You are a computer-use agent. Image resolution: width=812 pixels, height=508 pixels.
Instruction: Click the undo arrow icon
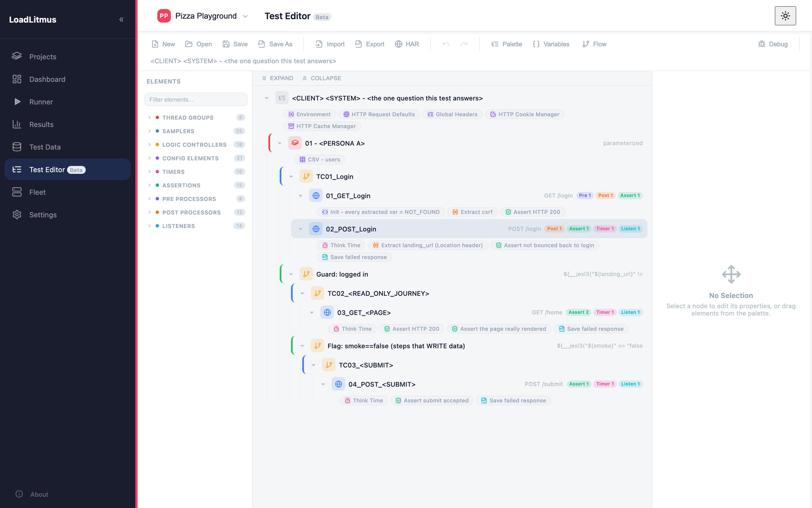pos(445,44)
